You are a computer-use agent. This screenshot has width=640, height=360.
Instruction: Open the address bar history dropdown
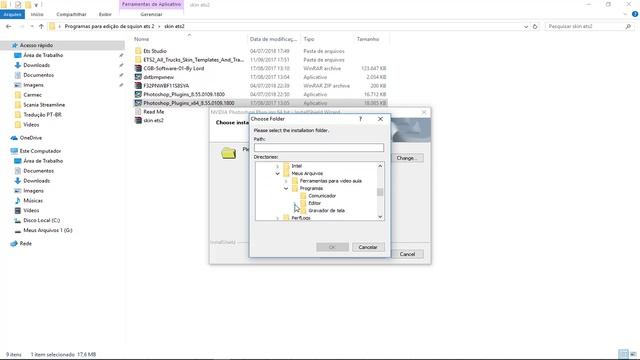tap(526, 27)
